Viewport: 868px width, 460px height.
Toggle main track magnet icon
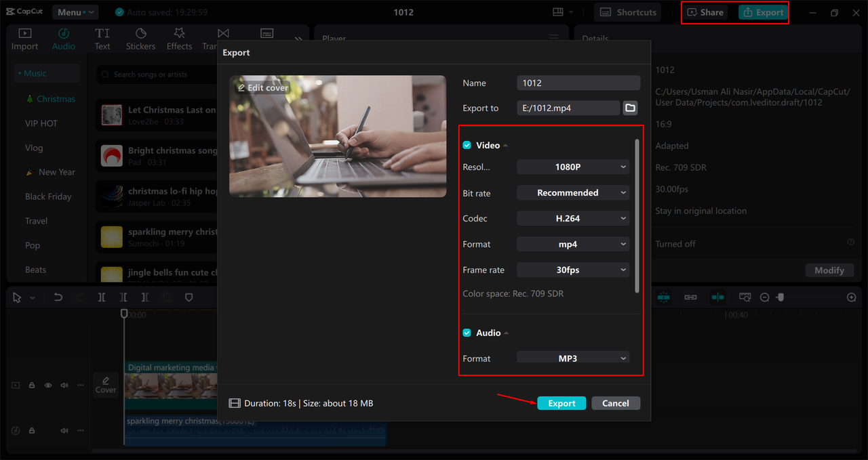pyautogui.click(x=663, y=297)
